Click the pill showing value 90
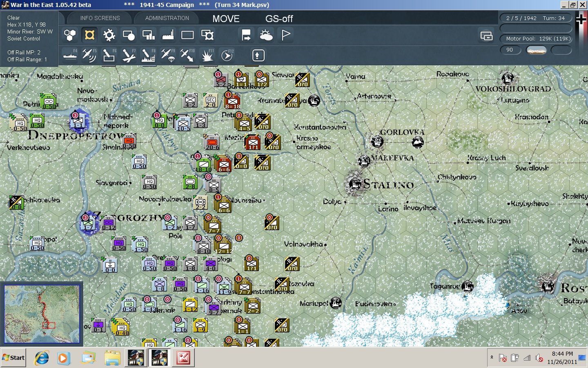The width and height of the screenshot is (588, 368). point(510,50)
